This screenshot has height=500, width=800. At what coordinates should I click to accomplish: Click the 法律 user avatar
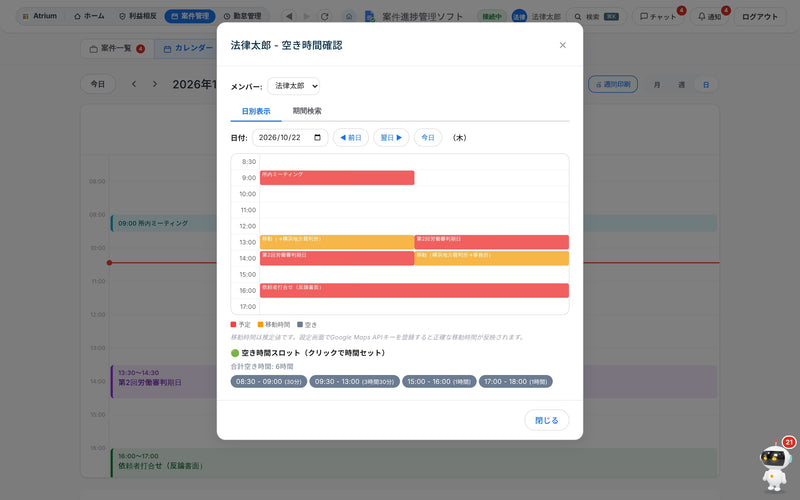[519, 16]
